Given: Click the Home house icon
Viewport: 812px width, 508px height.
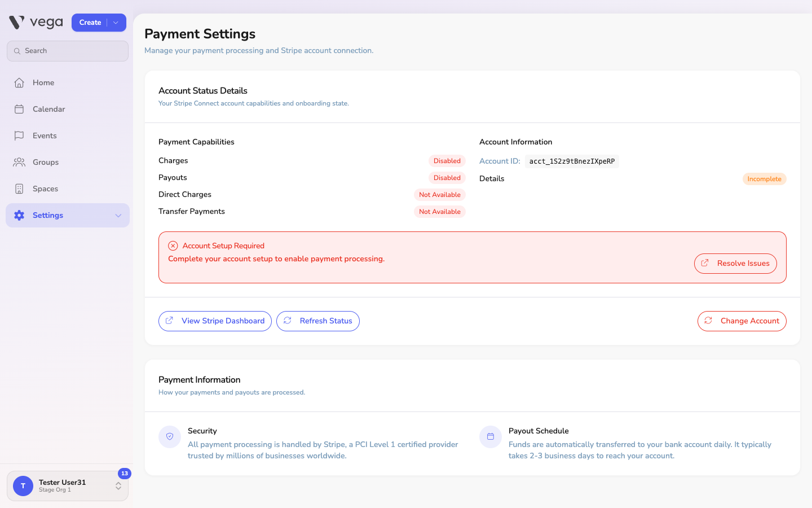Looking at the screenshot, I should (x=19, y=82).
